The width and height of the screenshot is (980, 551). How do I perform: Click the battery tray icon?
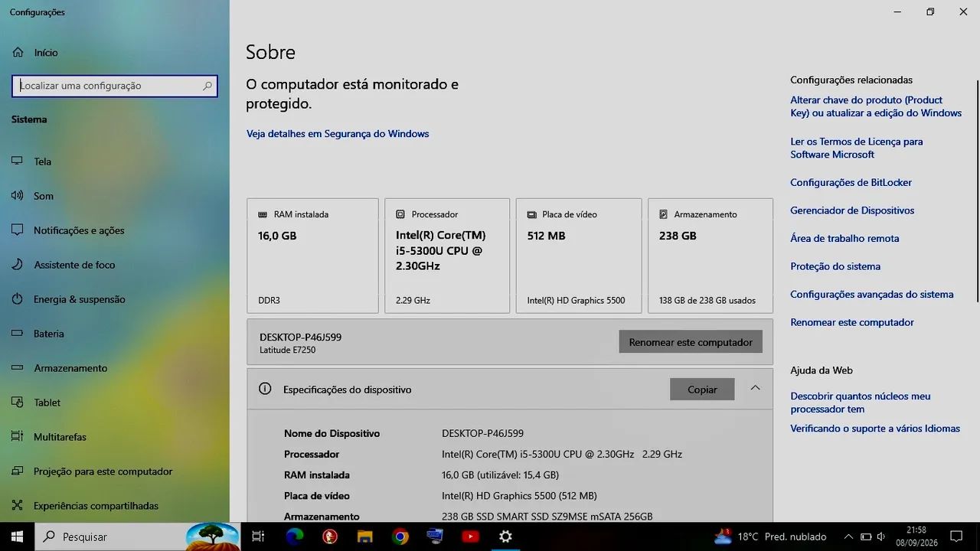click(866, 536)
